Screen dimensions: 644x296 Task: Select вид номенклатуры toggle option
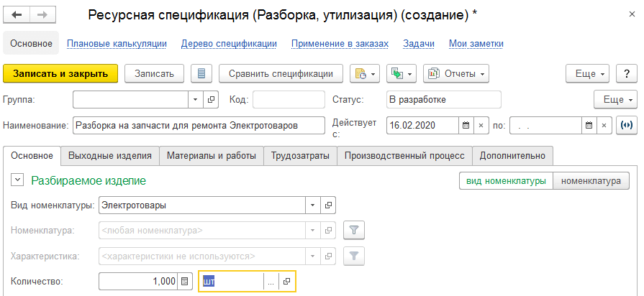(x=506, y=181)
